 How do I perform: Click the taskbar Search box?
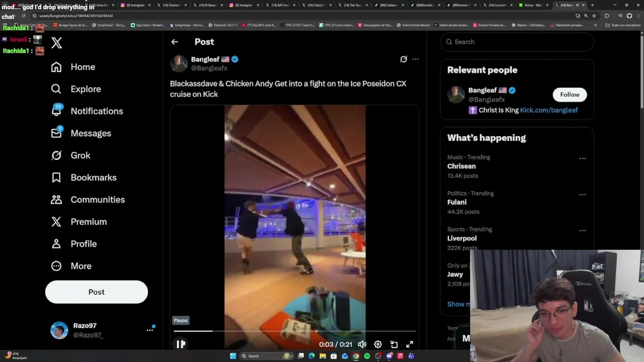[266, 356]
